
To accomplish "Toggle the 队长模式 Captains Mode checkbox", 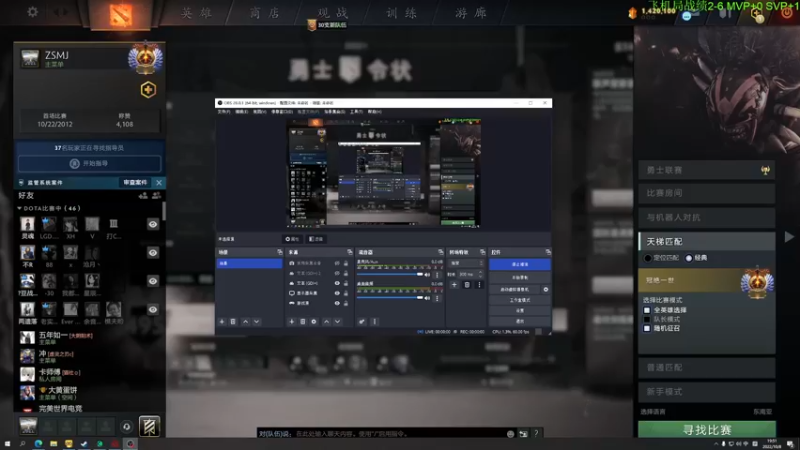I will 647,319.
